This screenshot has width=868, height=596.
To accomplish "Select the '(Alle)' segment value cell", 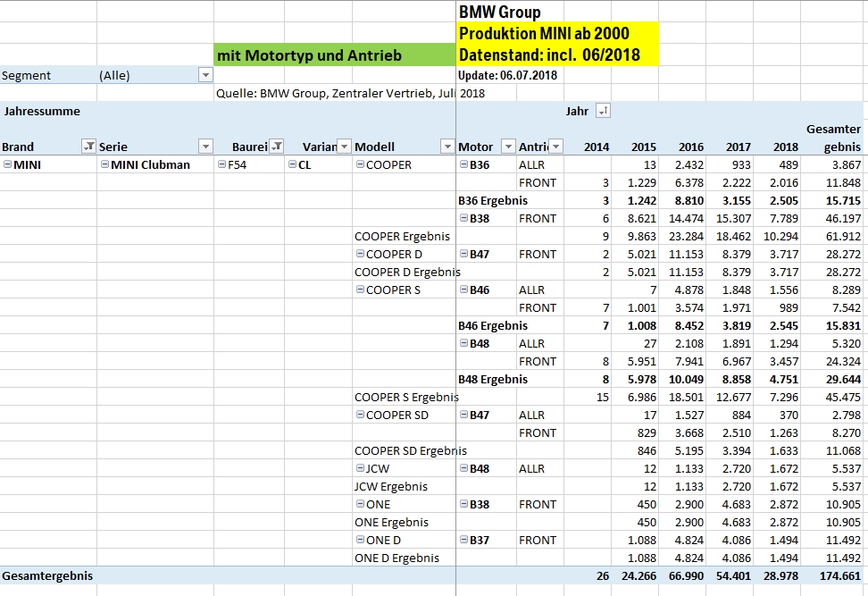I will pos(114,75).
